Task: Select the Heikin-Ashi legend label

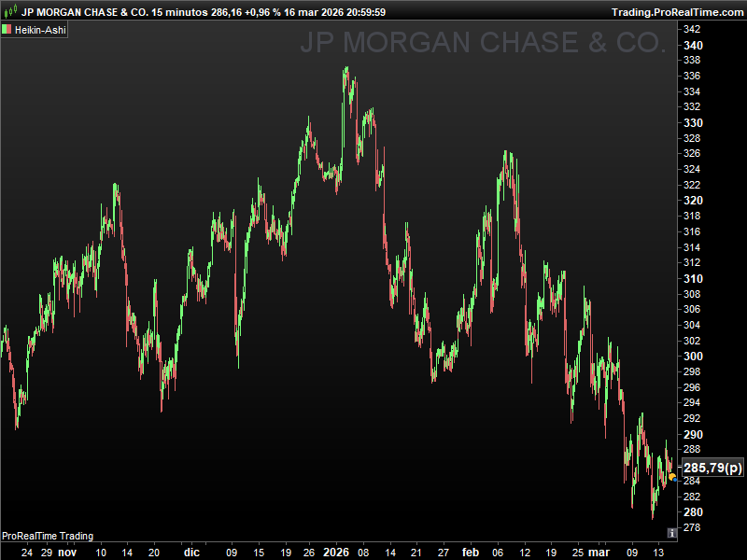Action: tap(40, 30)
